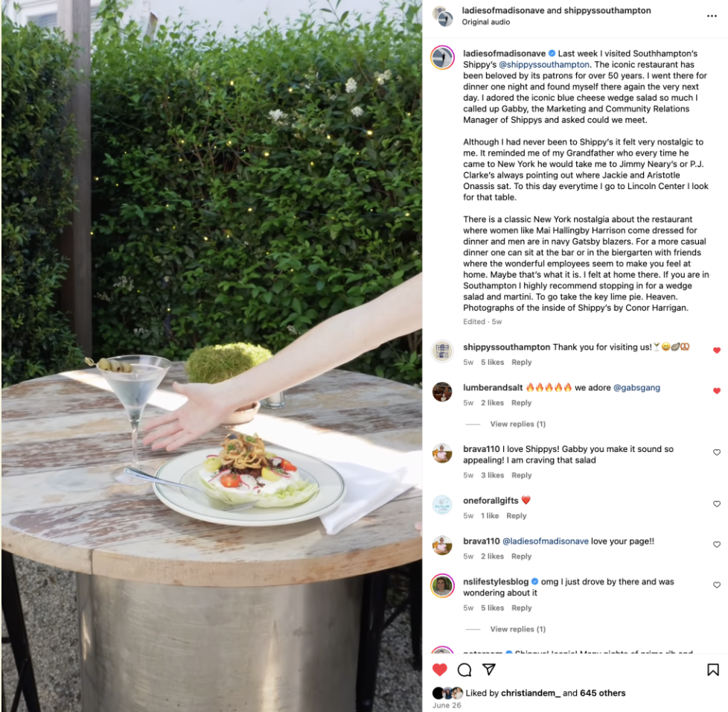The height and width of the screenshot is (712, 728).
Task: Like brava110's craving that salad comment
Action: point(716,452)
